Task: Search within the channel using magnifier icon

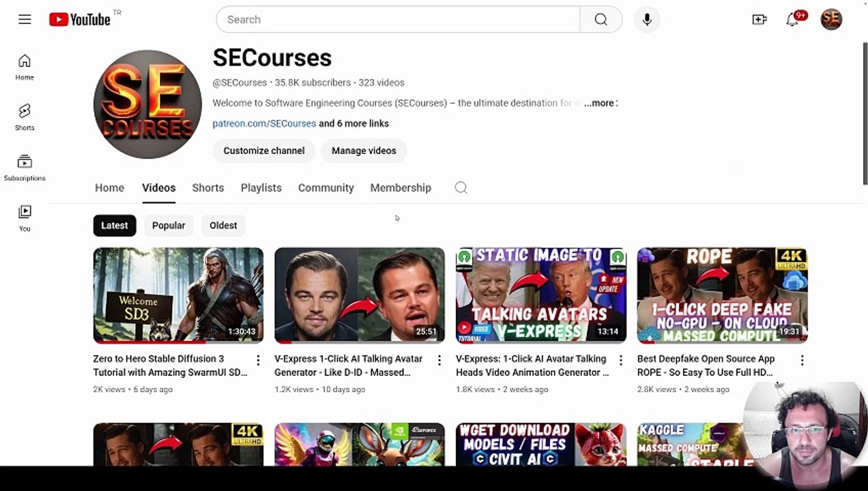Action: point(461,188)
